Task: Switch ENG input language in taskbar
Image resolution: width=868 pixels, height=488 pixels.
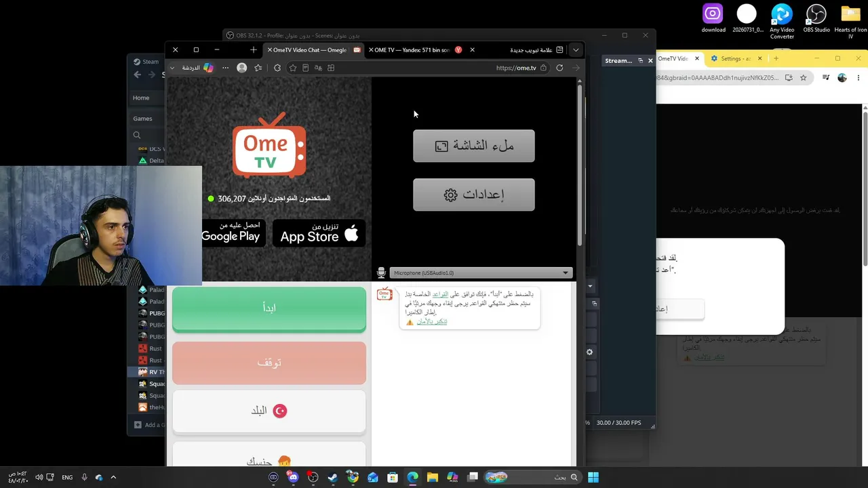Action: click(67, 477)
